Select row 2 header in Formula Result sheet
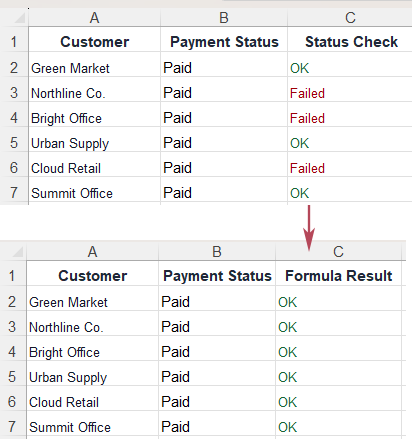412x441 pixels. [13, 298]
